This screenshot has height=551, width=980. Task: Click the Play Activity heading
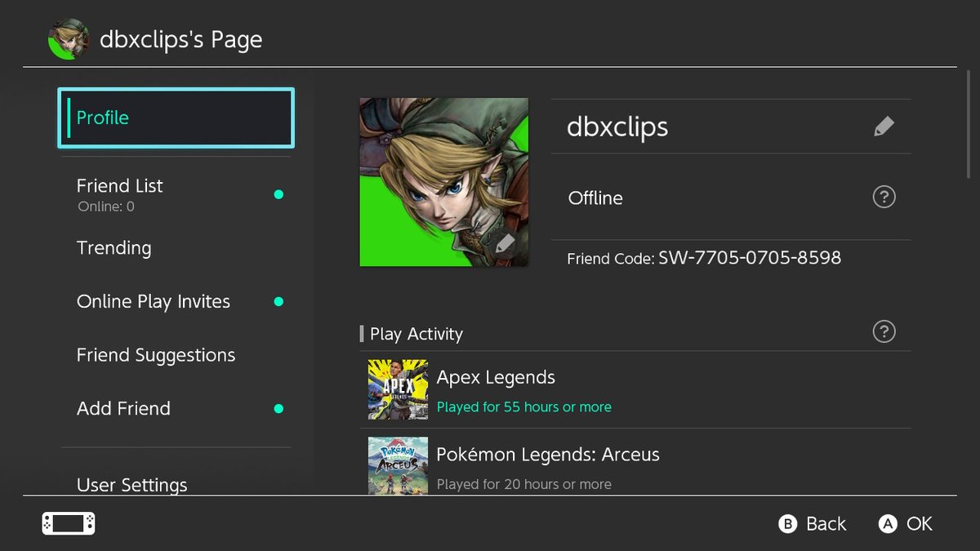[416, 334]
